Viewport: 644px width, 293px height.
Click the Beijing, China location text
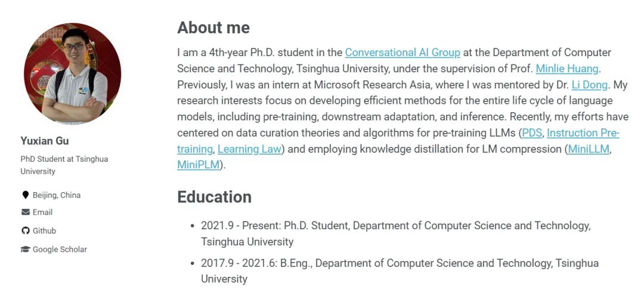point(57,195)
